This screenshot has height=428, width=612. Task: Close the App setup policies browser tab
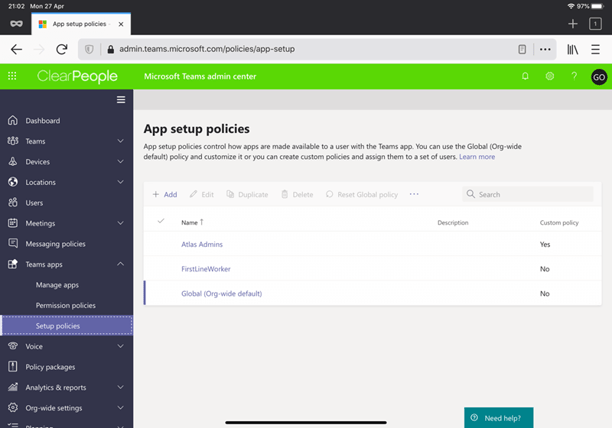pyautogui.click(x=121, y=24)
